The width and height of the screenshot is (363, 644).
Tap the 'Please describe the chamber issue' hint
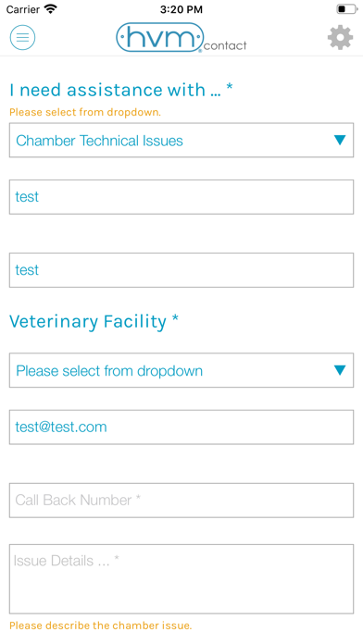pos(101,625)
